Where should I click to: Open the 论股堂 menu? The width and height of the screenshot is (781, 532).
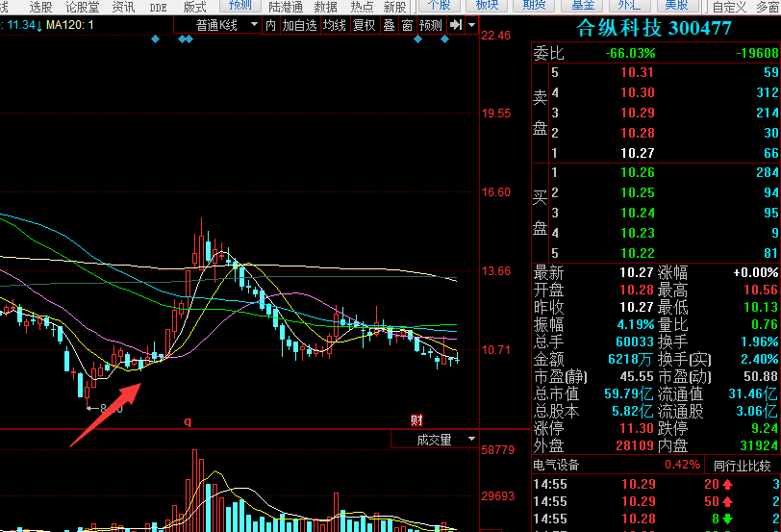[83, 7]
